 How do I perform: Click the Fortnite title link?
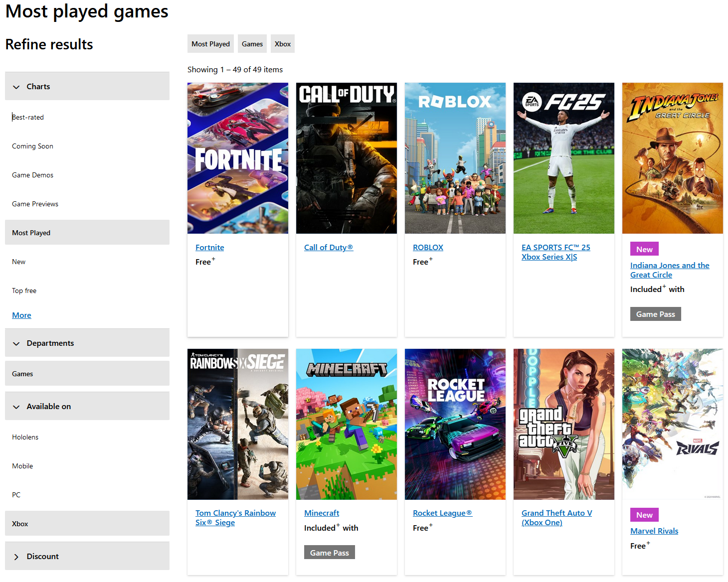210,247
